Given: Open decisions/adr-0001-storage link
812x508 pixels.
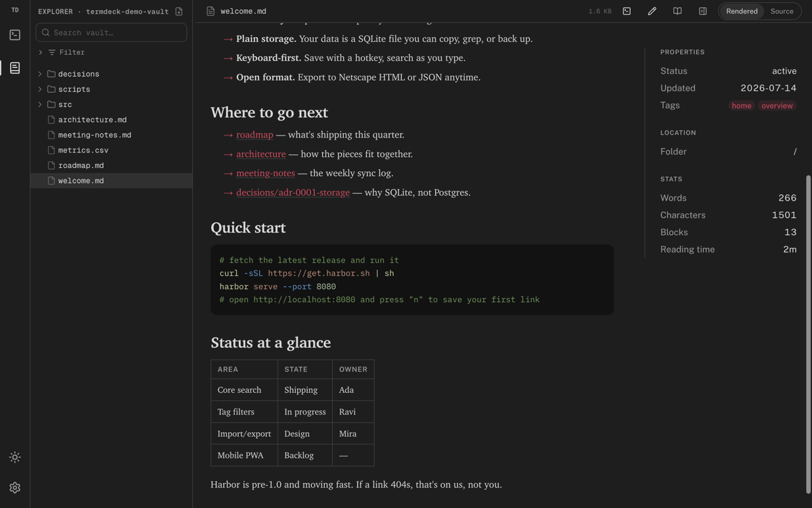Looking at the screenshot, I should [293, 192].
